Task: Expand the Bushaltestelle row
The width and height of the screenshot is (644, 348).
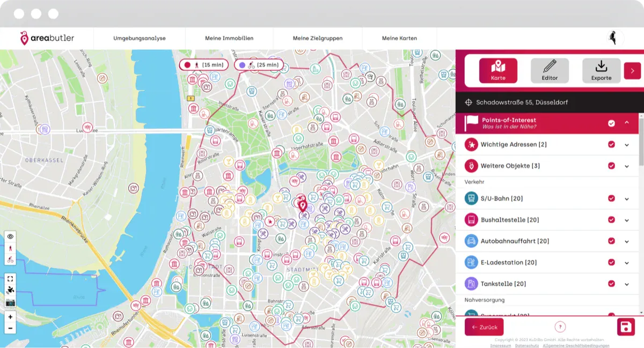Action: click(x=626, y=220)
